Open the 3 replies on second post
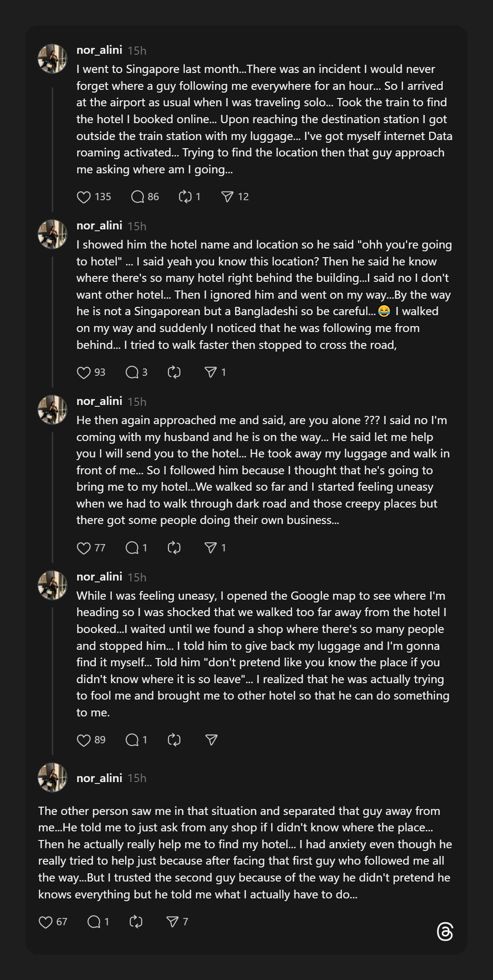493x980 pixels. point(132,373)
